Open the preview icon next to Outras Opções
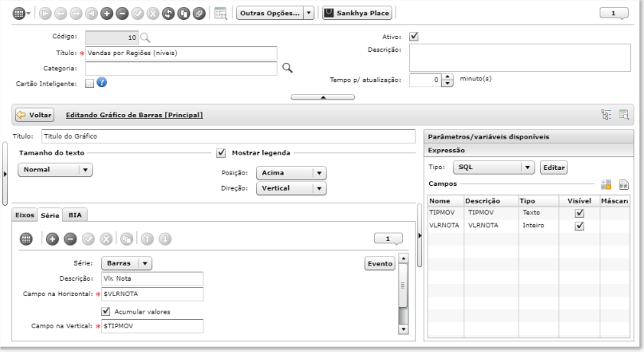 pos(220,13)
